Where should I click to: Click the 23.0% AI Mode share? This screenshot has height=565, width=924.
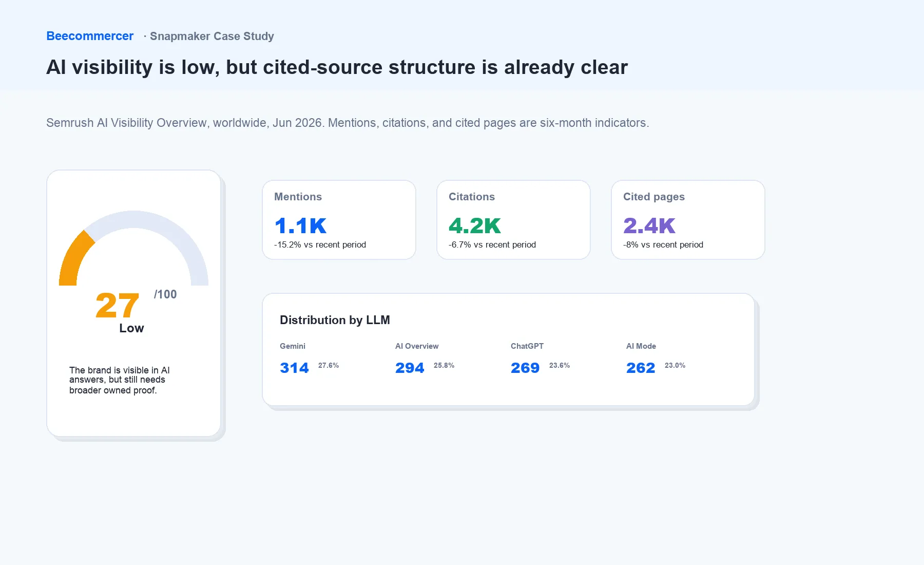click(675, 365)
